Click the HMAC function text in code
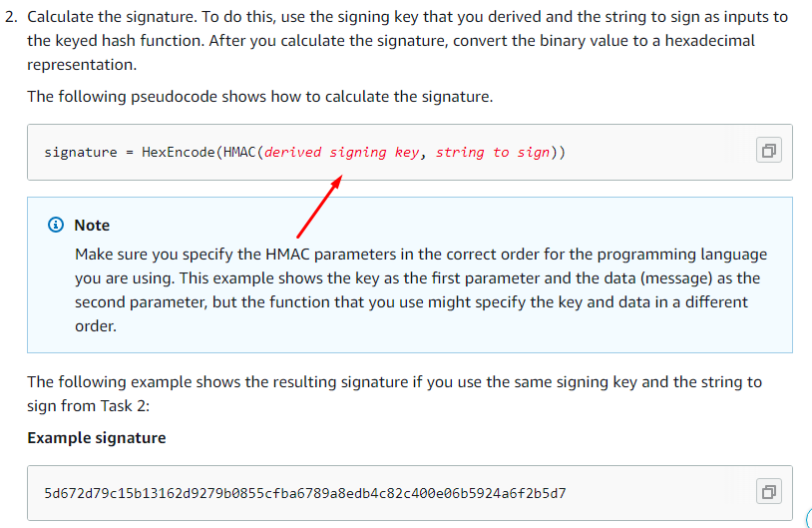The height and width of the screenshot is (528, 812). pos(239,153)
